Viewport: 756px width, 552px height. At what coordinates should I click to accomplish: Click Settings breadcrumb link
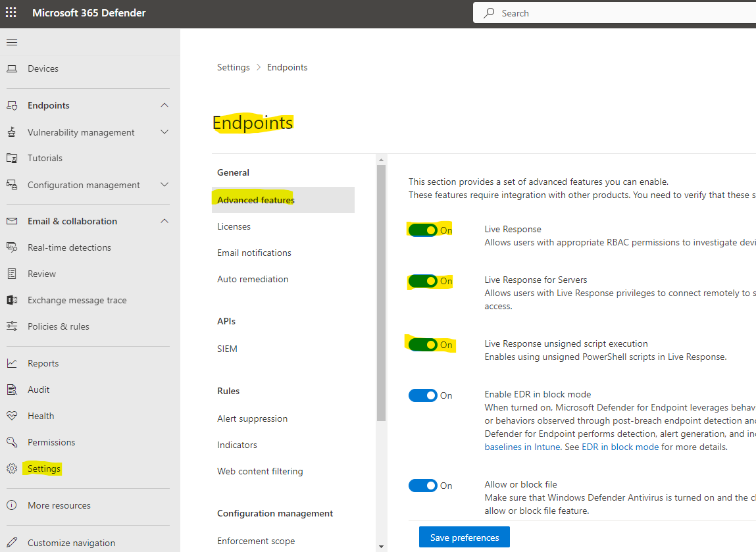[x=234, y=67]
